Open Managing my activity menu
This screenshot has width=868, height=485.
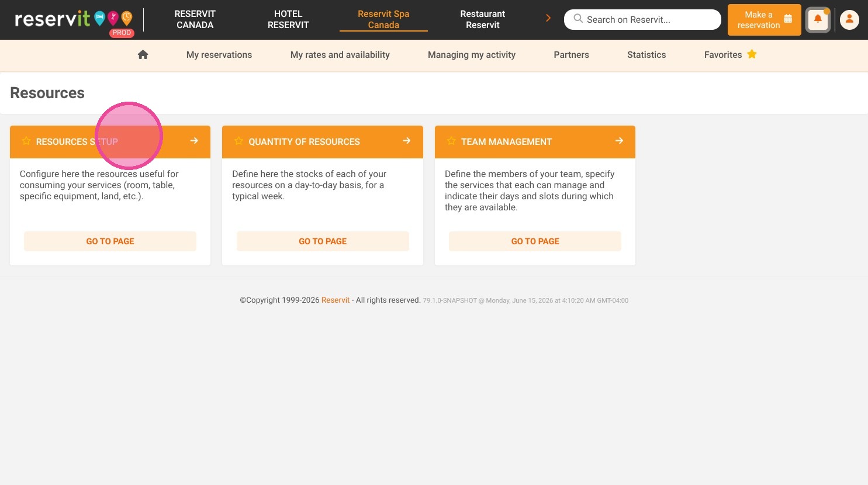coord(472,54)
